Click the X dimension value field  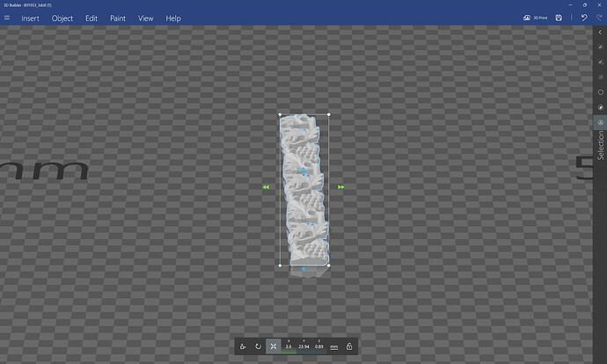[289, 346]
